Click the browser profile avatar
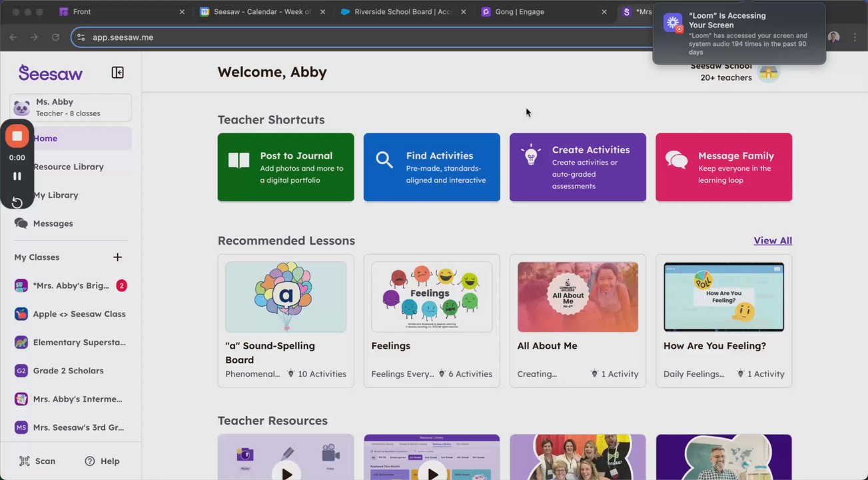The width and height of the screenshot is (868, 480). click(833, 37)
